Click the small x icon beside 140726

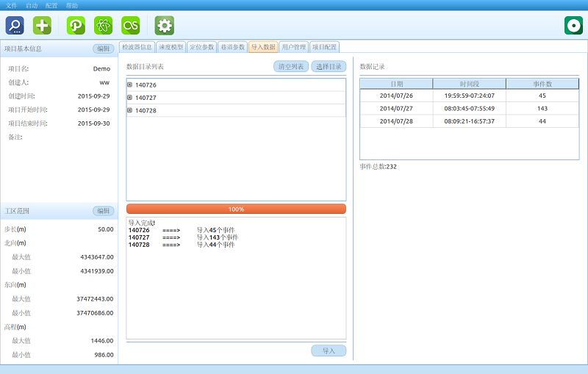130,84
